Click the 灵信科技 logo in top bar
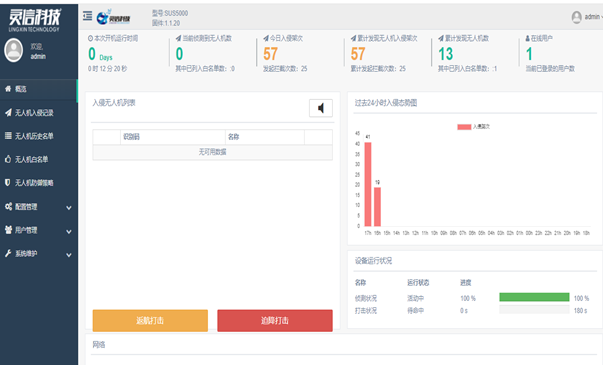 (113, 18)
